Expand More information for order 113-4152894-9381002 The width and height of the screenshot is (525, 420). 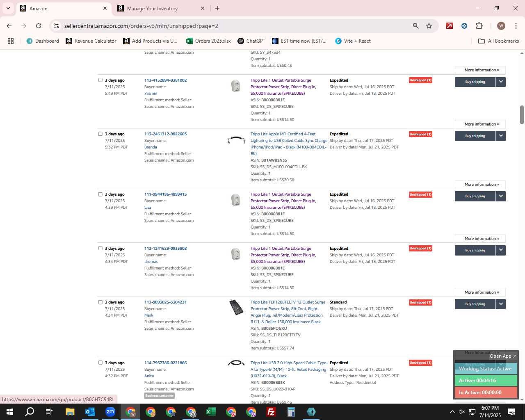(x=480, y=70)
